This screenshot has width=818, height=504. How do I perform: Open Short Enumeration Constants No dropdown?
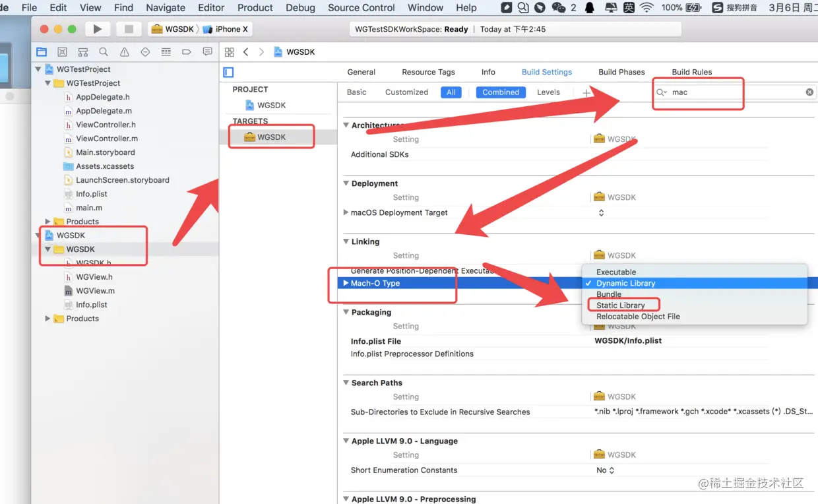(x=606, y=470)
